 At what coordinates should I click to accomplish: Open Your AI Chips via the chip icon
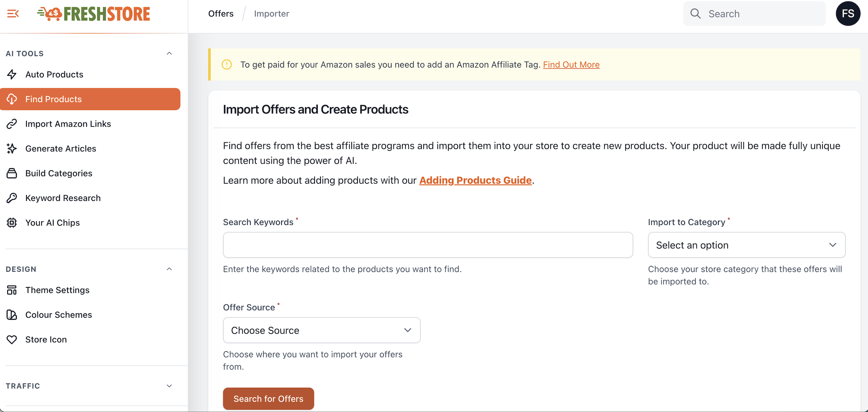[x=12, y=223]
